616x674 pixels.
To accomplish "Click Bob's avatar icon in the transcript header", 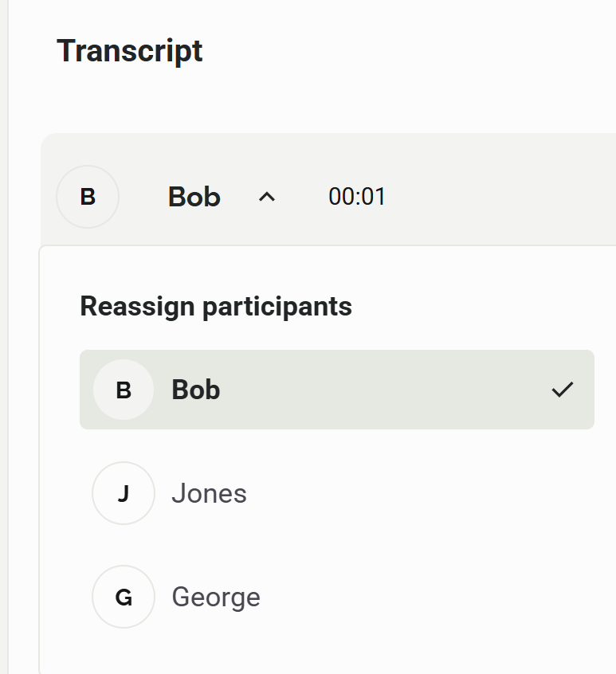I will 87,197.
